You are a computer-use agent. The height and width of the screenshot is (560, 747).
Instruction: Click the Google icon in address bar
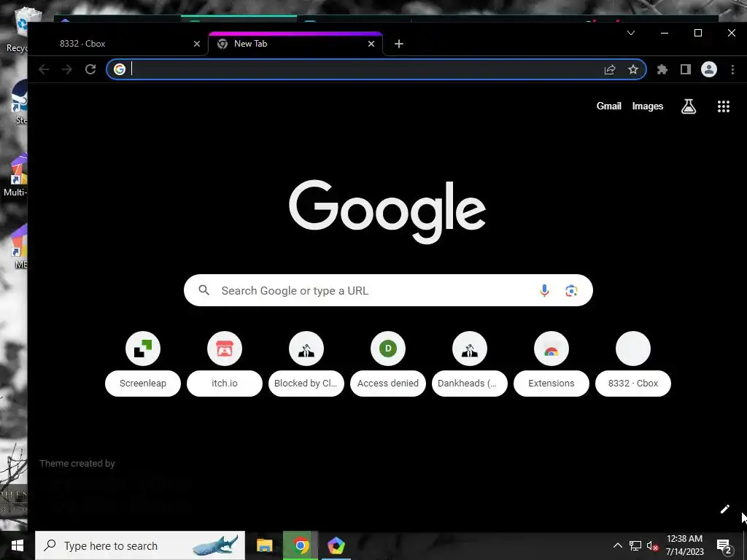coord(120,69)
